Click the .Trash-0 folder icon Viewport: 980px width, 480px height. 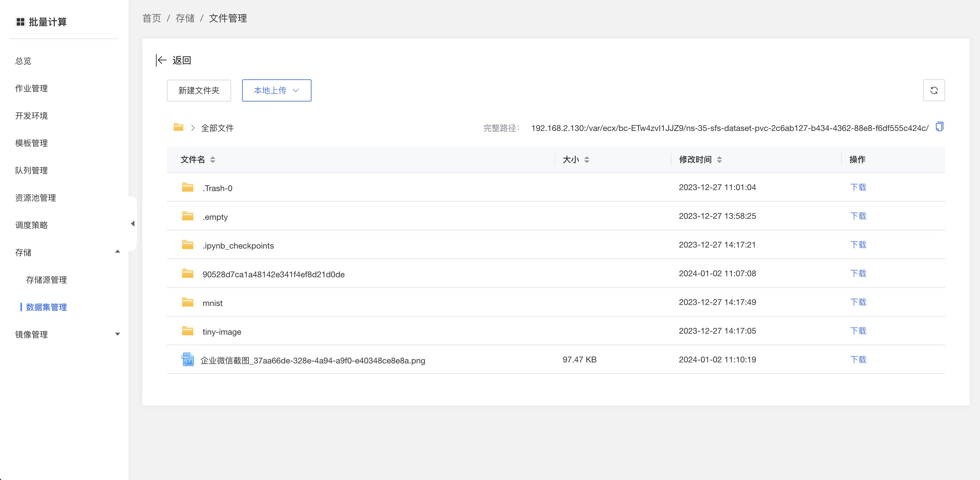coord(188,187)
